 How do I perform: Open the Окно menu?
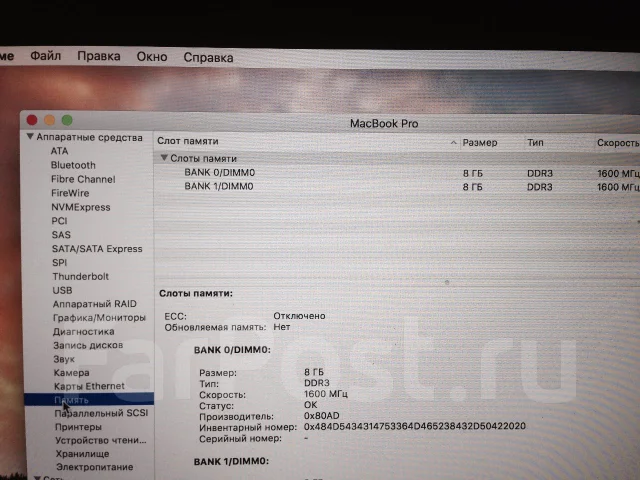[x=152, y=56]
